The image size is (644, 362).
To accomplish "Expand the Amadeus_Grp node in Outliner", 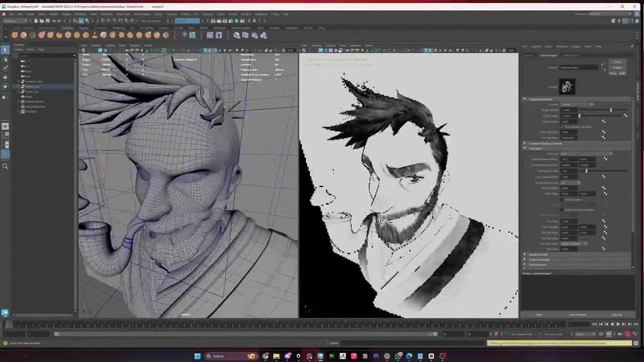I will [19, 81].
